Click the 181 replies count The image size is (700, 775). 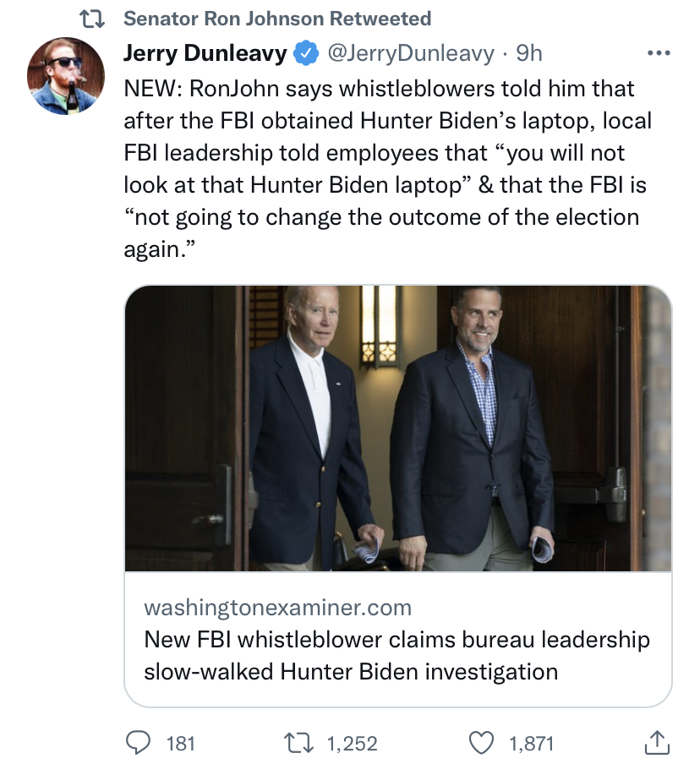pyautogui.click(x=180, y=744)
